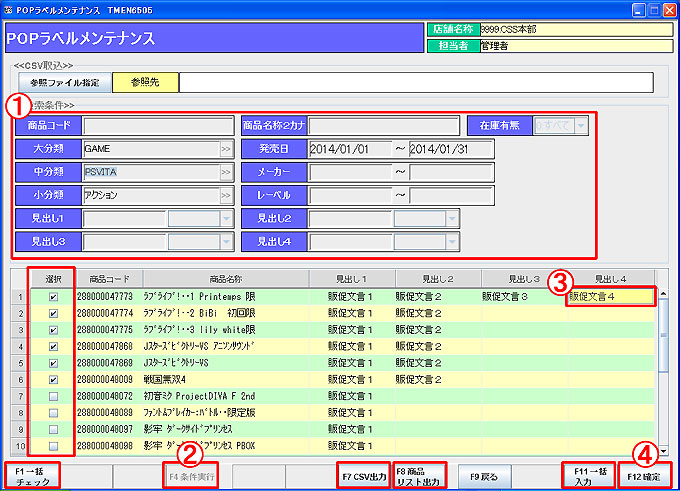Check the checkbox for 288000048097
Image resolution: width=680 pixels, height=491 pixels.
click(53, 429)
